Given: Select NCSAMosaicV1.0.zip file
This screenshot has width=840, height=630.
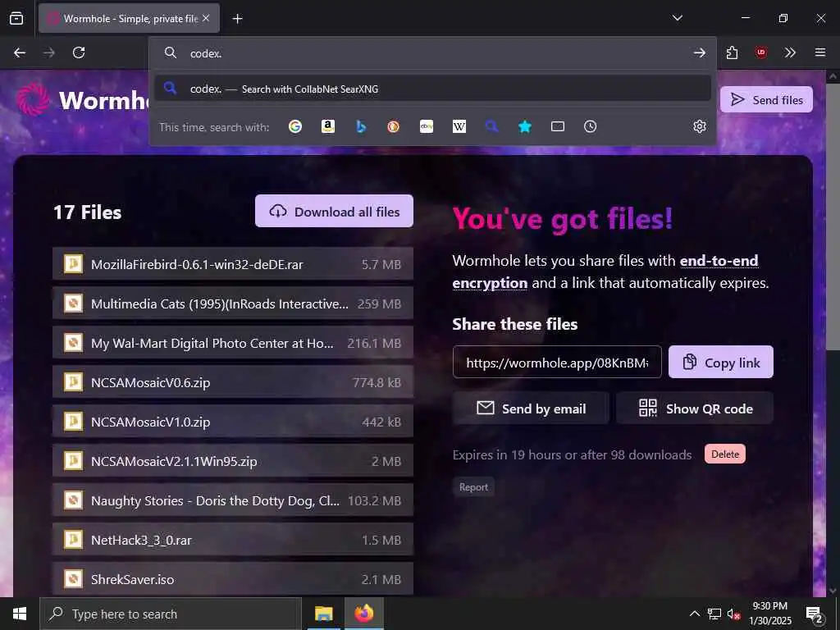Looking at the screenshot, I should 232,422.
